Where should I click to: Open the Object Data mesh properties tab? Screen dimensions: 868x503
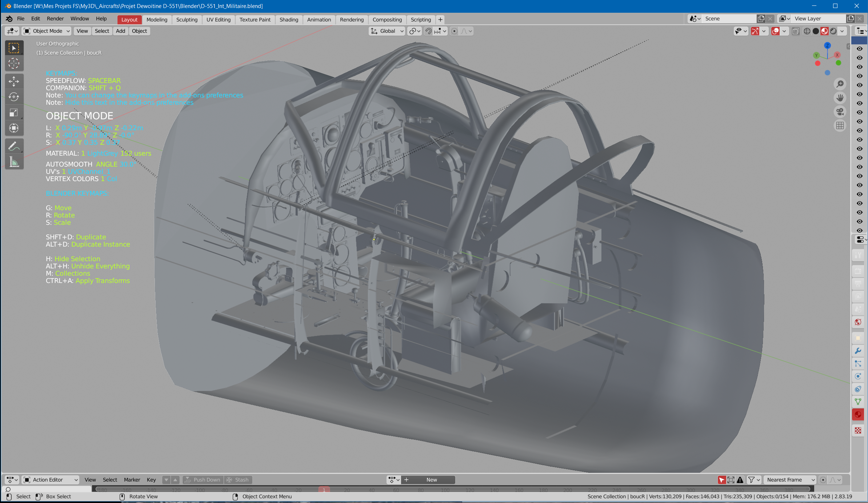[x=858, y=402]
